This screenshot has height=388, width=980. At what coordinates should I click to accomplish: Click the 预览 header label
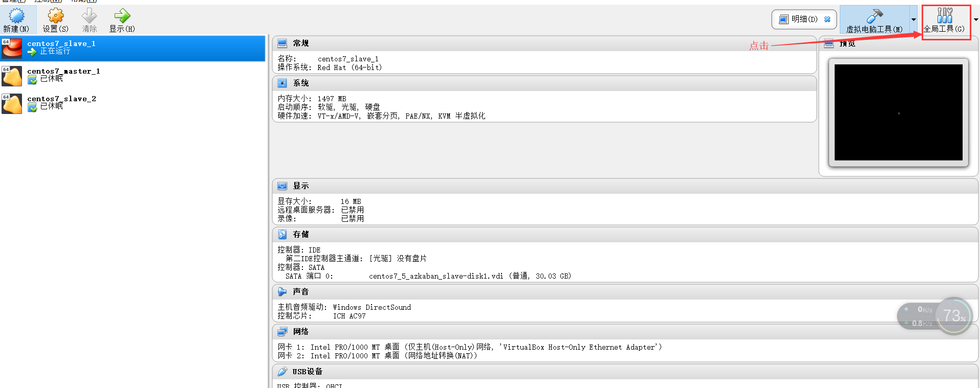coord(847,44)
